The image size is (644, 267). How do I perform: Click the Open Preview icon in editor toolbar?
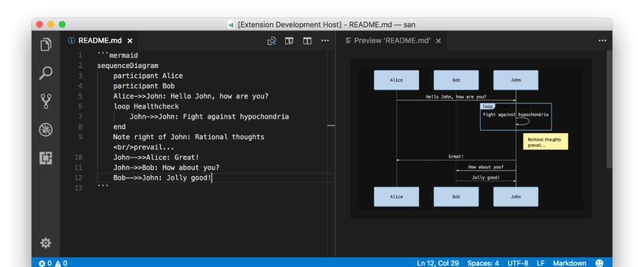[x=271, y=41]
